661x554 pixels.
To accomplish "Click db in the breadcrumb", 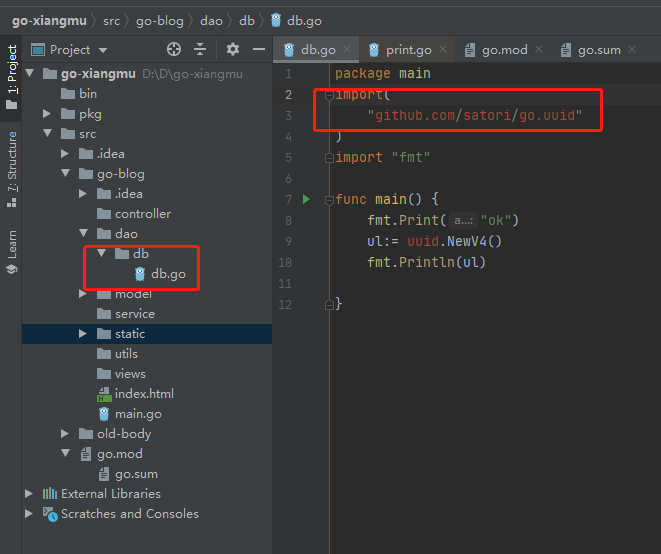I will [x=247, y=21].
